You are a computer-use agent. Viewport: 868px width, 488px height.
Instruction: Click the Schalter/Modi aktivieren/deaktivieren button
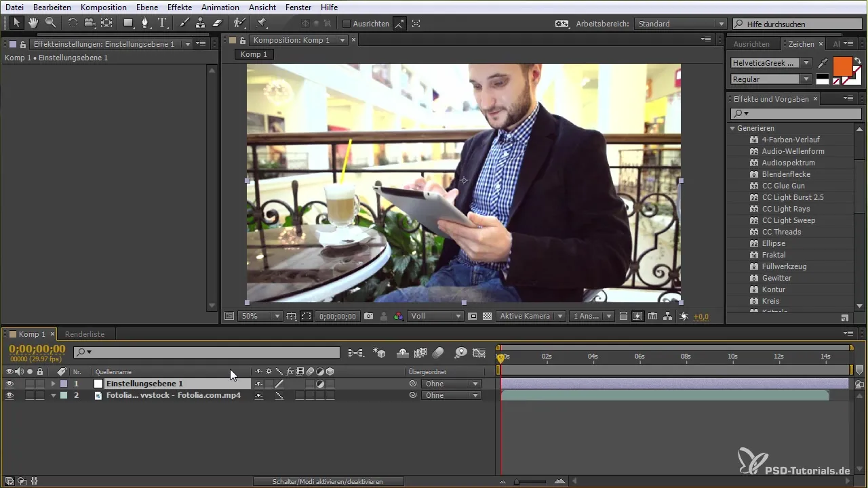tap(328, 481)
